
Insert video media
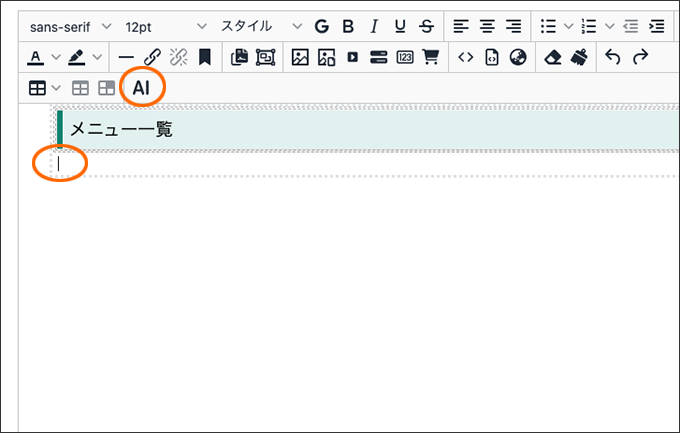point(353,57)
